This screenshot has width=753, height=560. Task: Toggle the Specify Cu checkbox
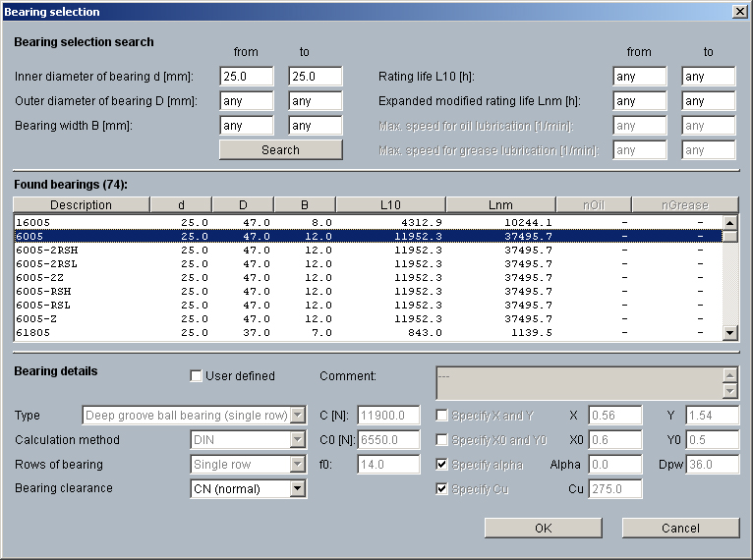442,488
